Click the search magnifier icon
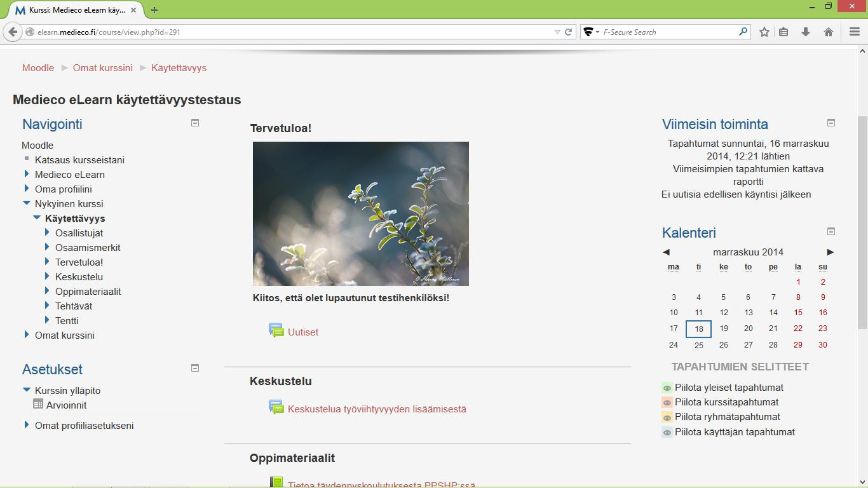 (x=743, y=32)
